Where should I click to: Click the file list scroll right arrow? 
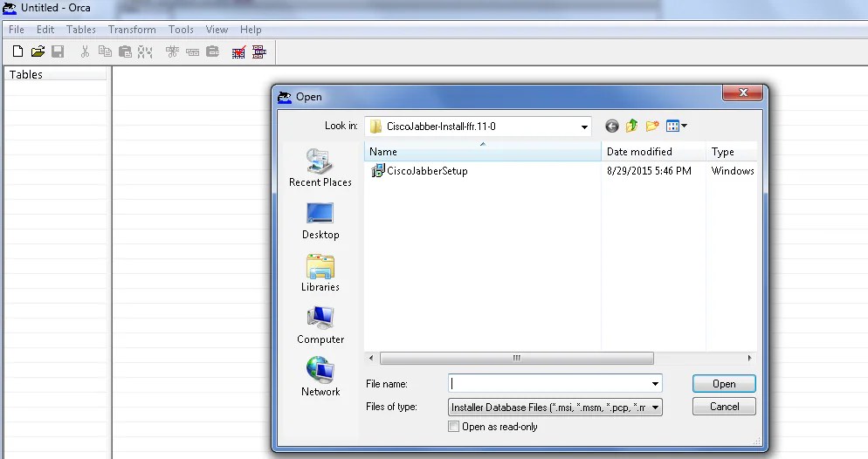[x=749, y=358]
